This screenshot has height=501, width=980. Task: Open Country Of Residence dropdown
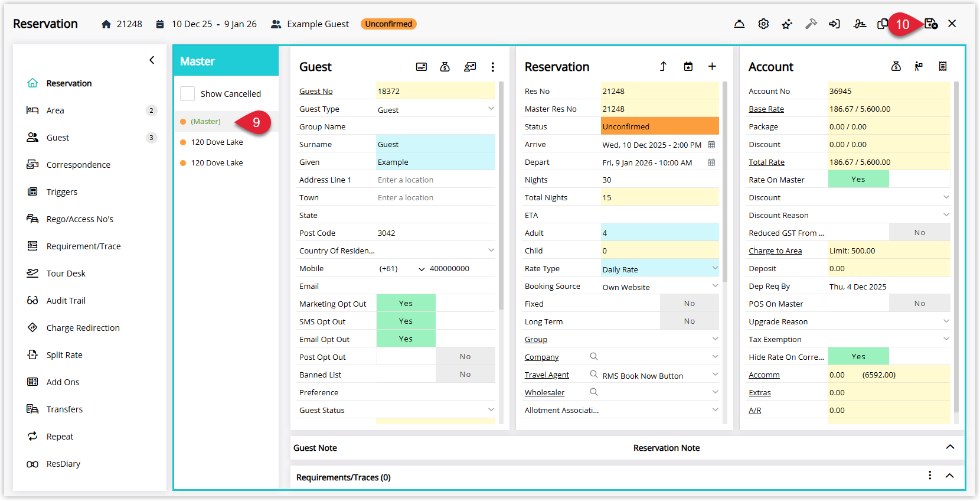[x=491, y=250]
